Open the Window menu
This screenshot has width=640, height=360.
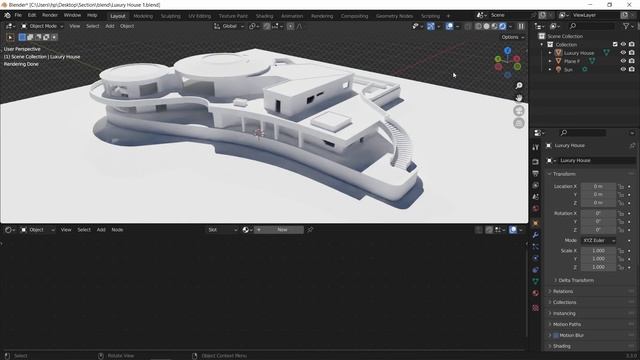click(72, 15)
